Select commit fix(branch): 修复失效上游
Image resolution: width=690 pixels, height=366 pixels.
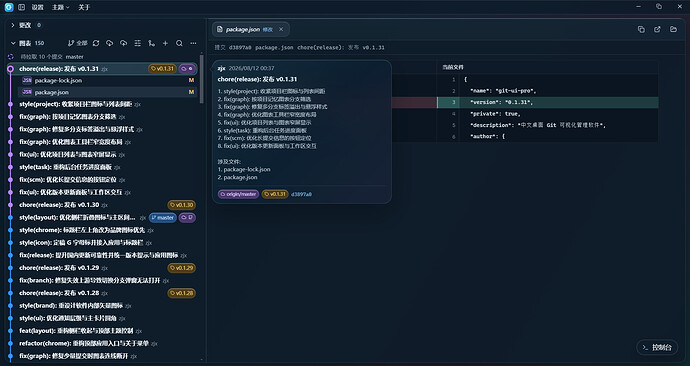point(102,281)
